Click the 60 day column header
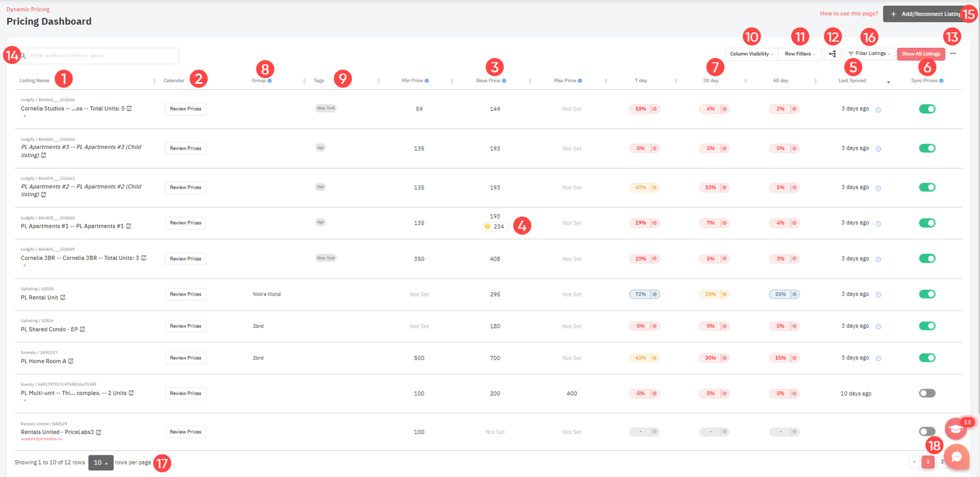 (781, 81)
